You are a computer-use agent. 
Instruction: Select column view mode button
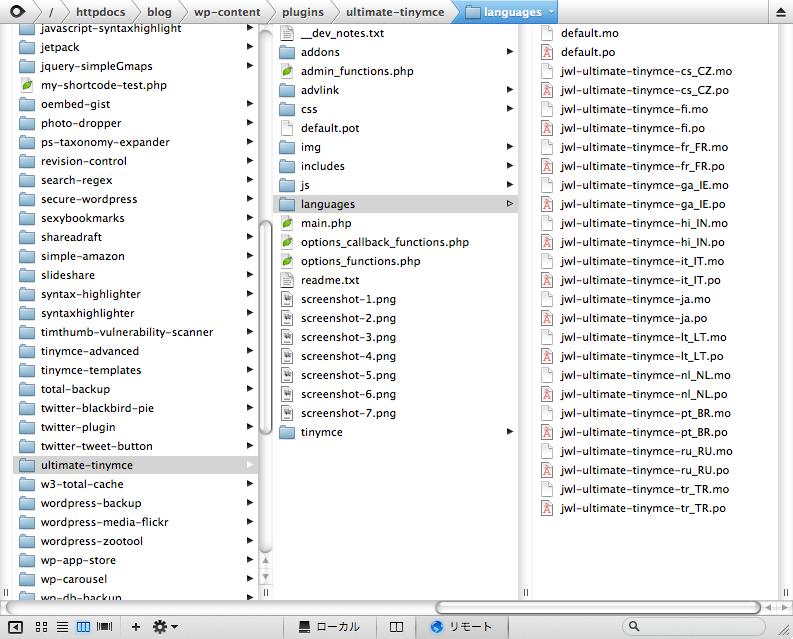click(83, 627)
